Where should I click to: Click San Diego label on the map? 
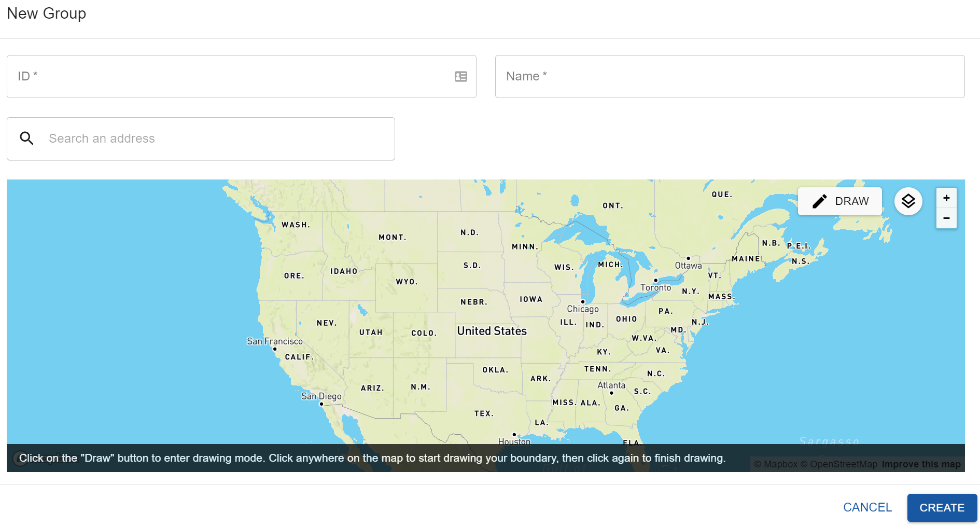pyautogui.click(x=321, y=396)
